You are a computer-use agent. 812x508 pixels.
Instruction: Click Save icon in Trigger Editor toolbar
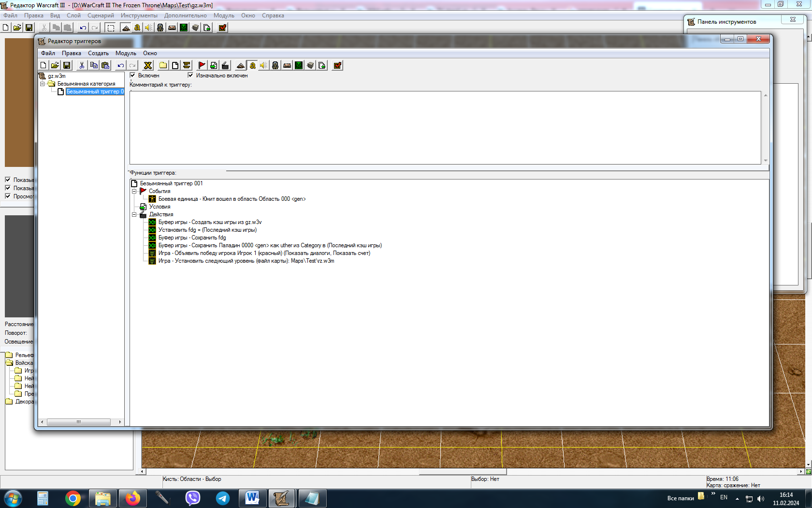[x=67, y=65]
